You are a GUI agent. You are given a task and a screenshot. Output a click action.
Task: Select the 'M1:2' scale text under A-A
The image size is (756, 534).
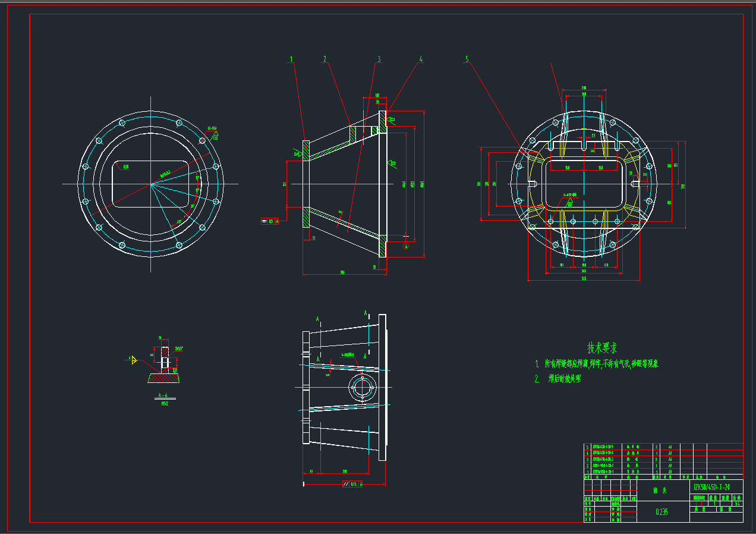[165, 403]
